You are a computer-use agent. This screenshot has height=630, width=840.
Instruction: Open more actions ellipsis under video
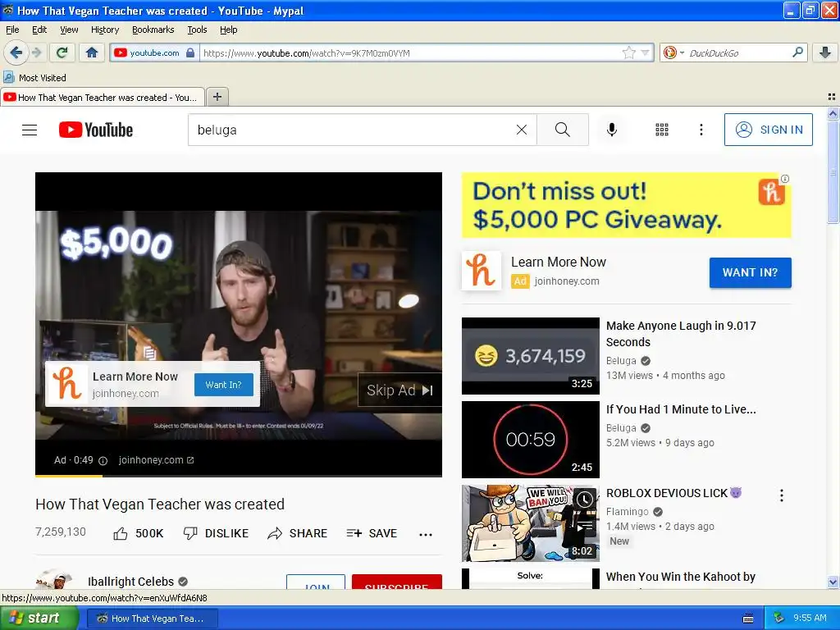tap(426, 534)
